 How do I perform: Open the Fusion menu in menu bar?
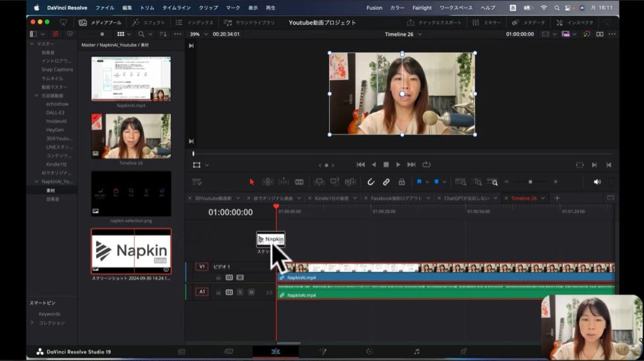coord(374,8)
